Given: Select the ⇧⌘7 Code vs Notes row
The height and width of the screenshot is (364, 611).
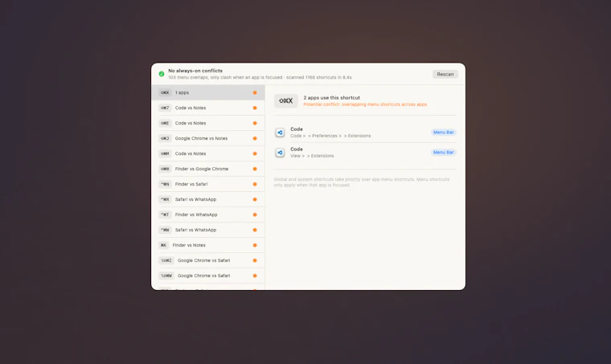Looking at the screenshot, I should [x=208, y=108].
